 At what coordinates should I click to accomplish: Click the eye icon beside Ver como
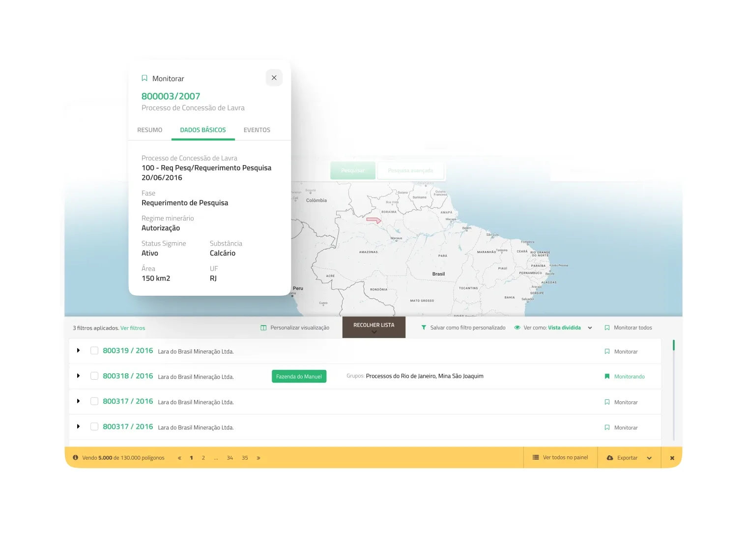tap(517, 328)
